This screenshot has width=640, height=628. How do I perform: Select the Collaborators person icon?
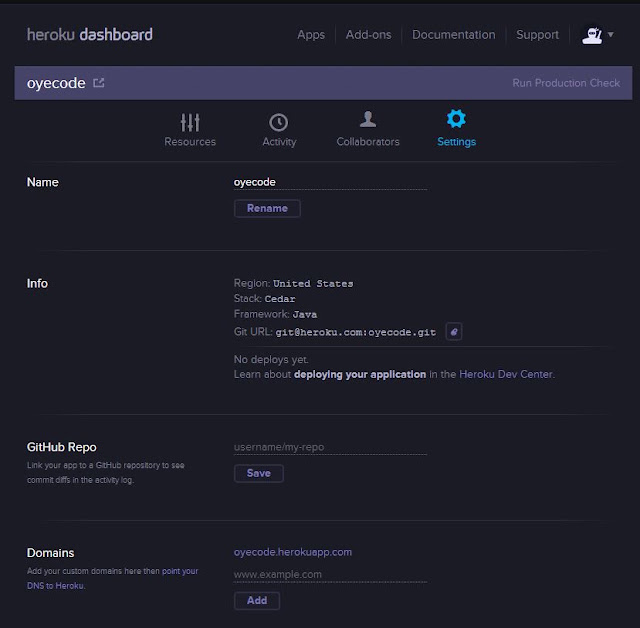click(x=368, y=119)
